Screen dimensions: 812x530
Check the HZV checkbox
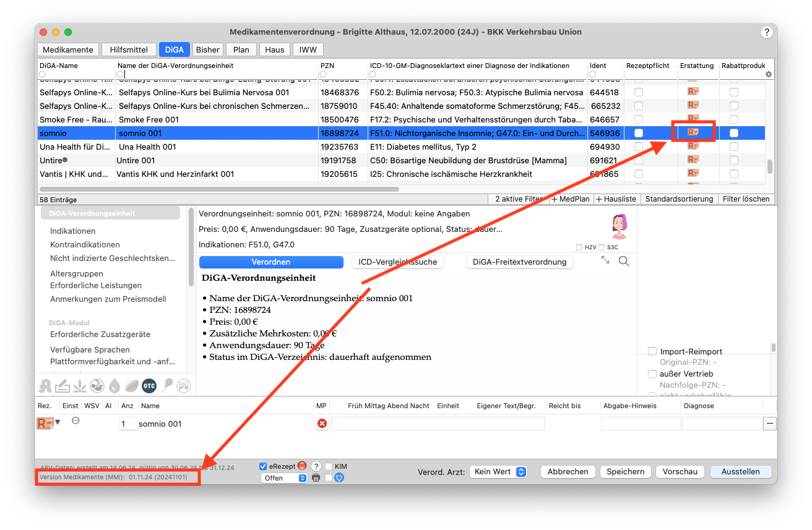point(579,247)
